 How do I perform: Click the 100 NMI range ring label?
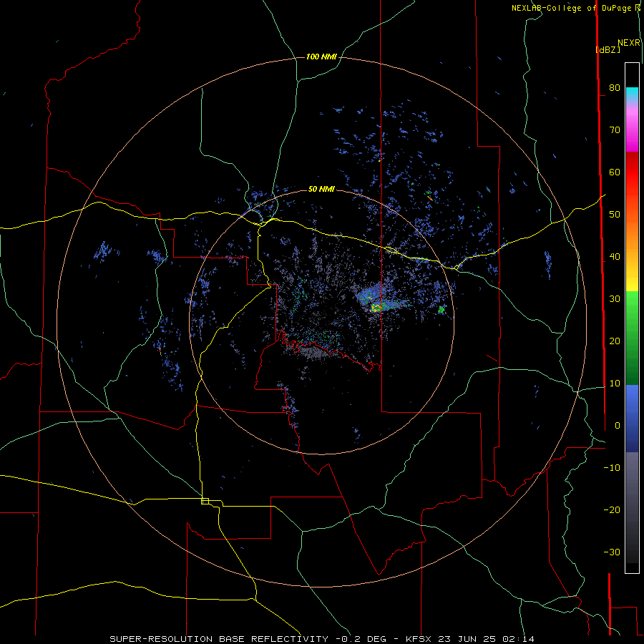pyautogui.click(x=321, y=57)
